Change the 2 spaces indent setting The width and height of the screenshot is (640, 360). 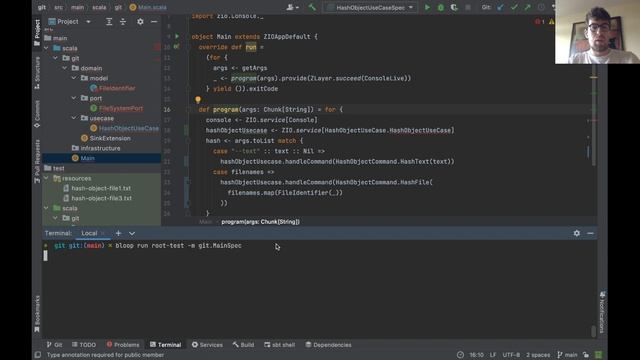pos(538,355)
